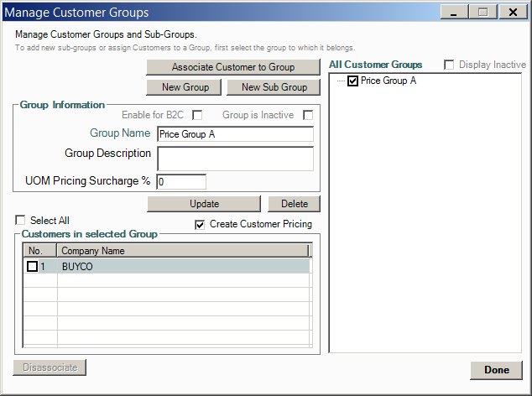Close the Manage Customer Groups window
This screenshot has height=396, width=532.
point(510,12)
